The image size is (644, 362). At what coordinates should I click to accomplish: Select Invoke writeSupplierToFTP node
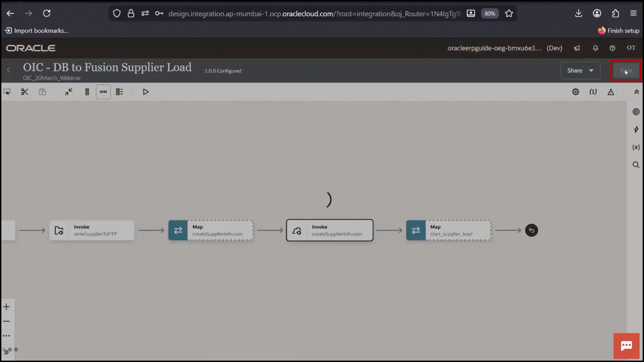coord(92,230)
